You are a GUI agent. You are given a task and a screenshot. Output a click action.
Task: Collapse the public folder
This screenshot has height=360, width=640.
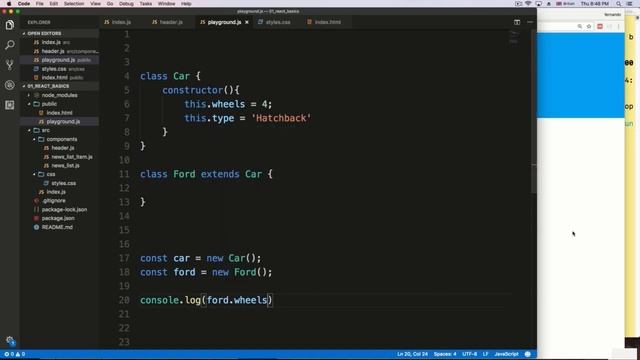49,104
